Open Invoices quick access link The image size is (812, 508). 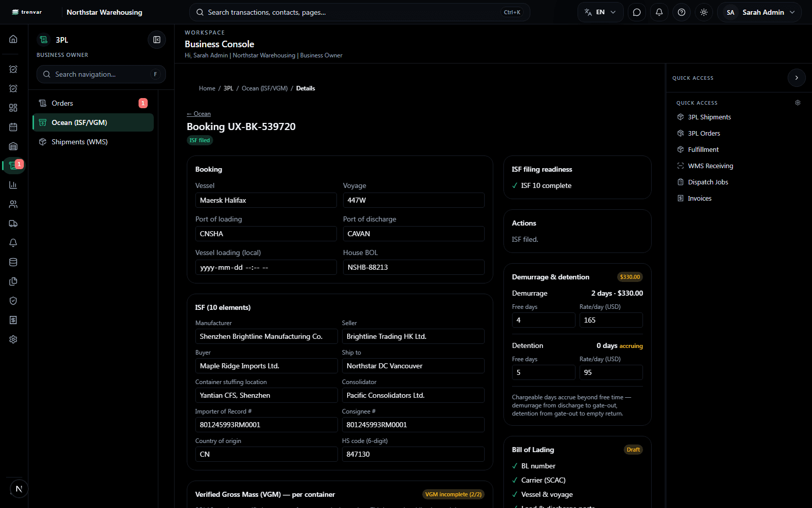699,198
